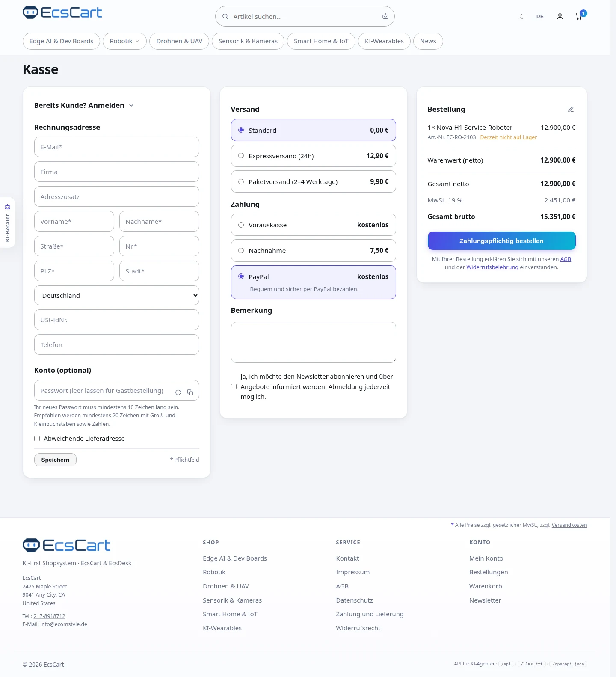Click Zahlungspflichtig bestellen button
This screenshot has width=616, height=677.
[502, 241]
